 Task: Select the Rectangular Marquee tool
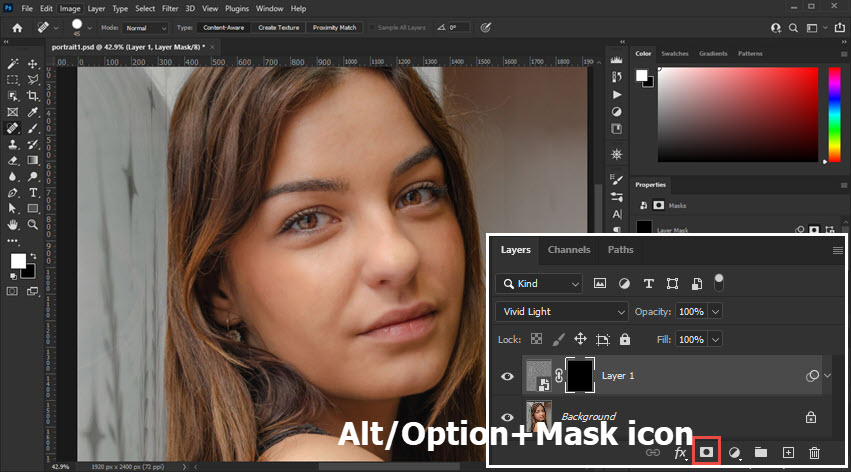tap(12, 80)
